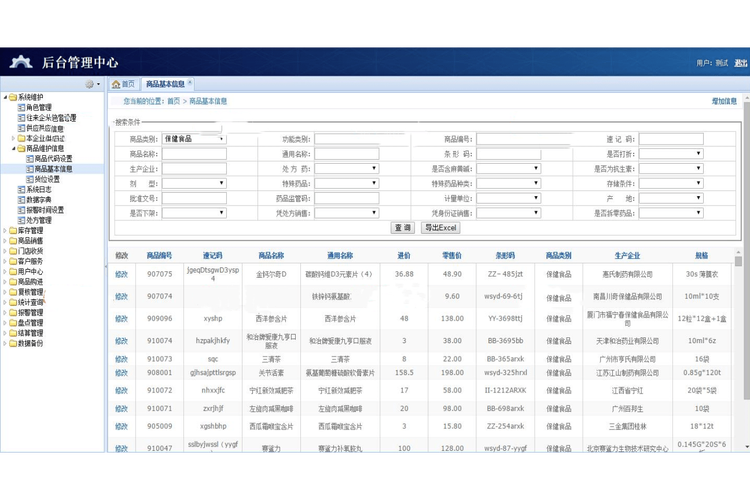The image size is (750, 500).
Task: Click the 数据备份 folder icon
Action: pos(13,344)
